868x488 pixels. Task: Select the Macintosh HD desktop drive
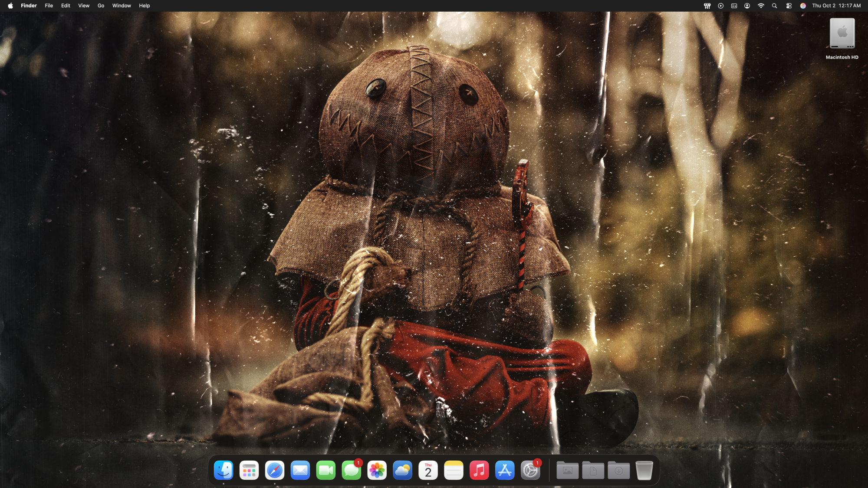pyautogui.click(x=842, y=34)
